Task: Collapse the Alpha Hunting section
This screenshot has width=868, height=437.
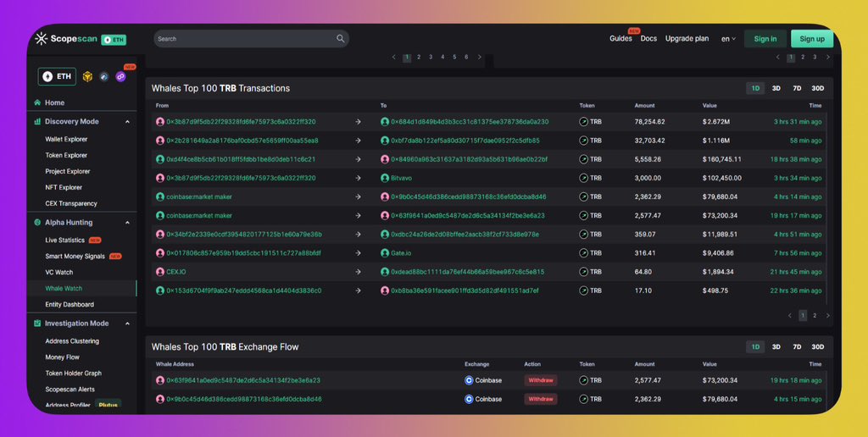Action: [x=127, y=223]
